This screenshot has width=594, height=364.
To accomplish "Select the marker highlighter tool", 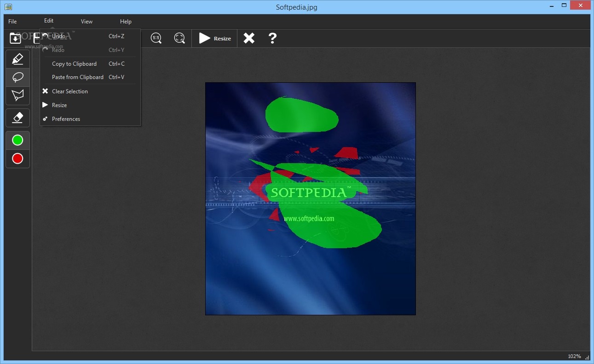I will pos(17,59).
